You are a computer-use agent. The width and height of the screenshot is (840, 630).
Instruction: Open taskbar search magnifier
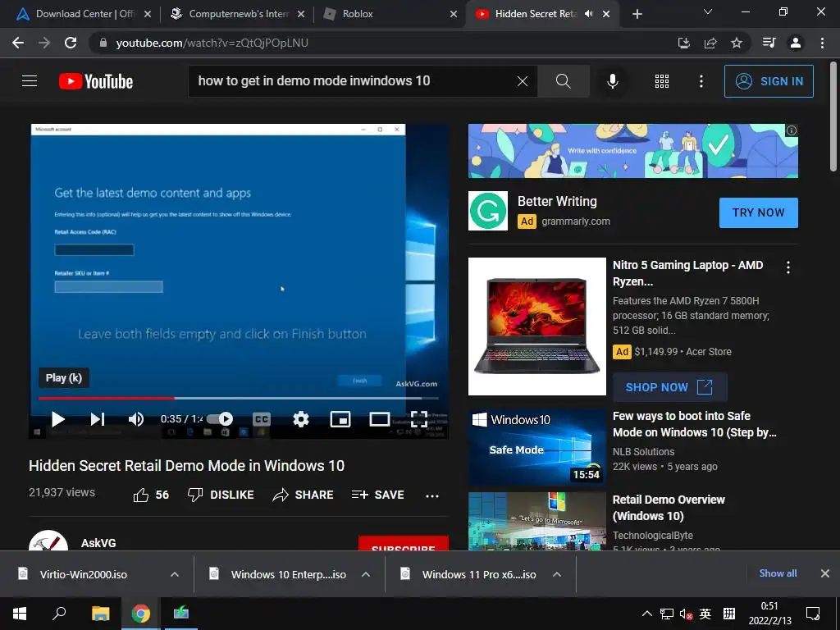[59, 614]
